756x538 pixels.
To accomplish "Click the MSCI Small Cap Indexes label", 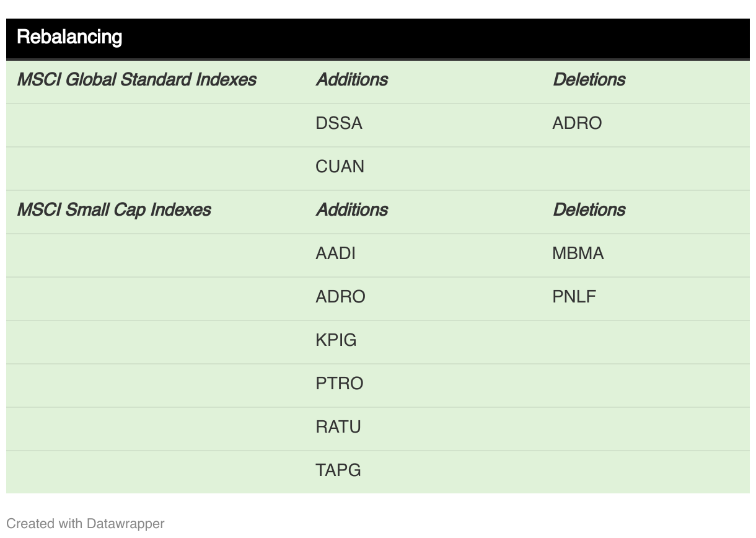I will tap(114, 210).
